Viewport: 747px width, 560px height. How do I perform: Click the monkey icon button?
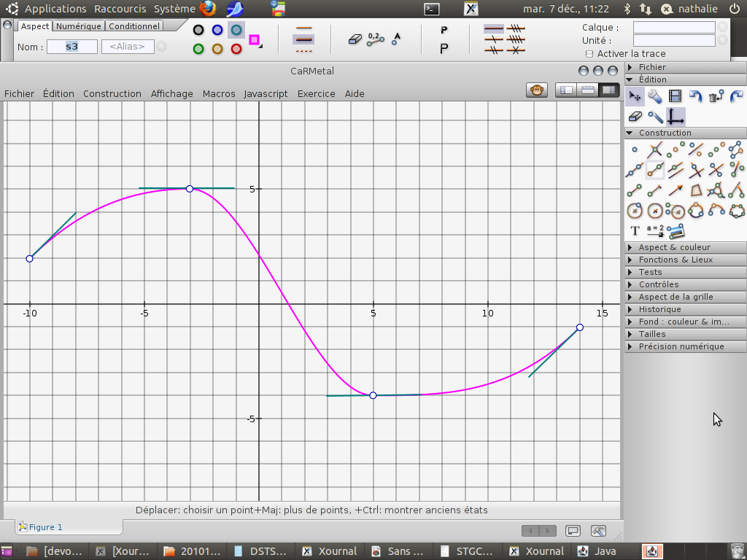tap(538, 90)
